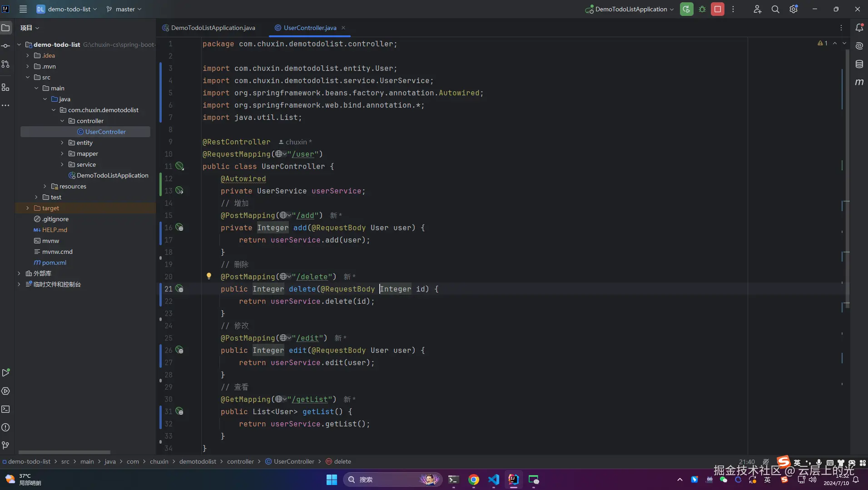The height and width of the screenshot is (490, 868).
Task: Open the master branch dropdown
Action: pos(124,9)
